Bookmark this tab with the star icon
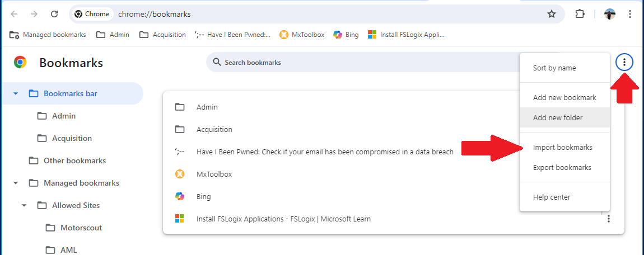Image resolution: width=644 pixels, height=255 pixels. (x=552, y=15)
